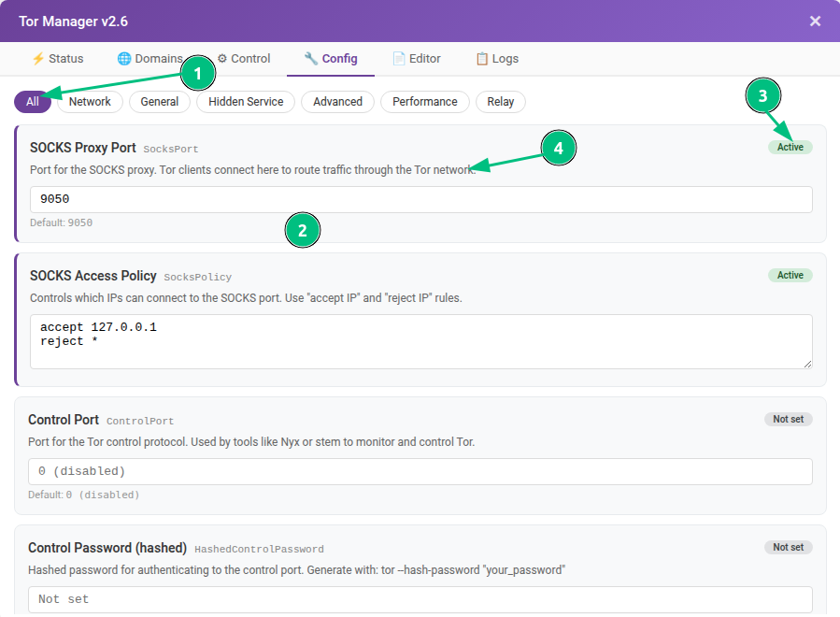Click the SOCKS proxy port description text
Viewport: 840px width, 617px height.
[253, 170]
